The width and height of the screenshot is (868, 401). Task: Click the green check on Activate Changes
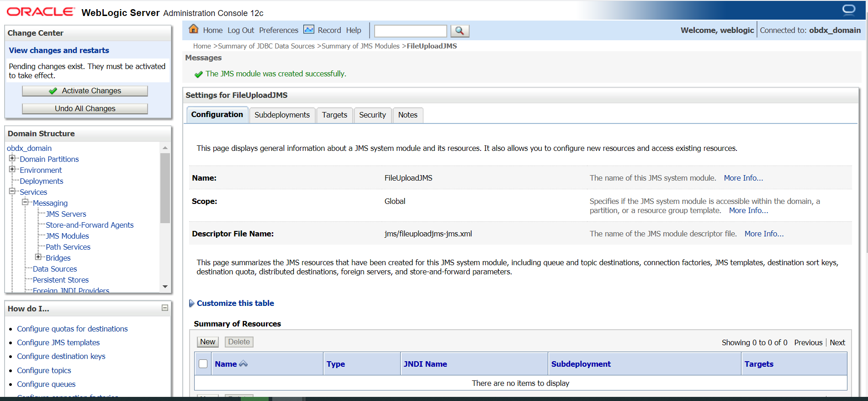(x=53, y=91)
